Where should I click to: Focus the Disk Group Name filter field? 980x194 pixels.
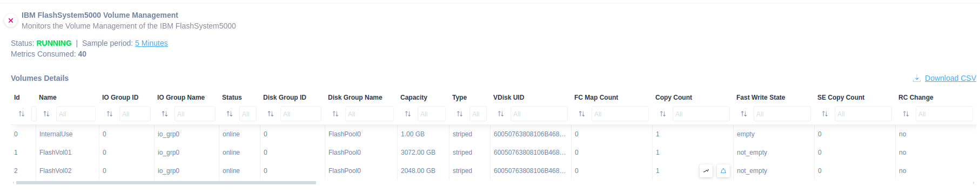(370, 114)
